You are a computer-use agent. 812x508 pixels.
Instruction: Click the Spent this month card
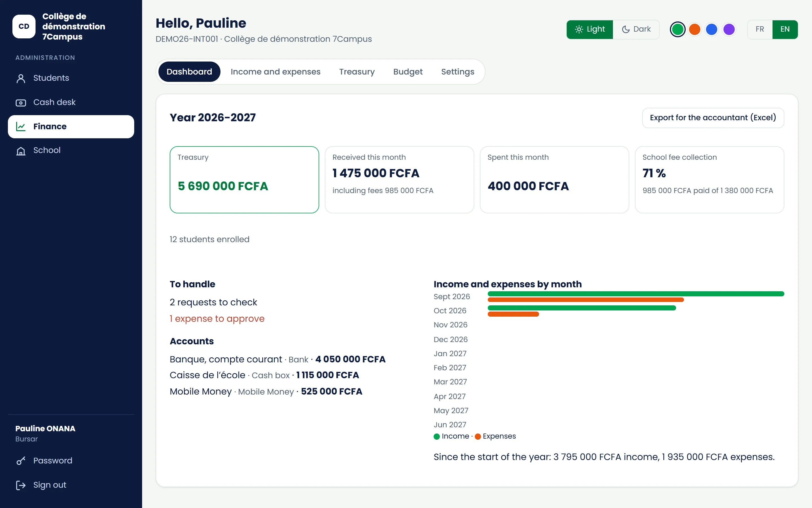[x=554, y=179]
